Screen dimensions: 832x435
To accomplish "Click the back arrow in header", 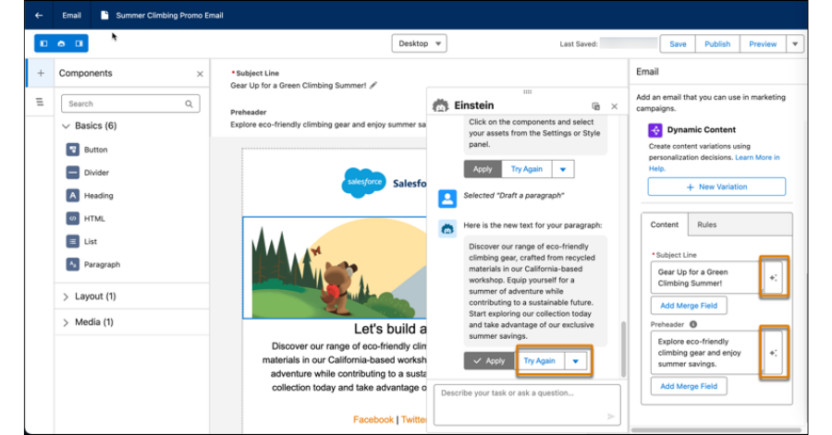I will point(39,15).
